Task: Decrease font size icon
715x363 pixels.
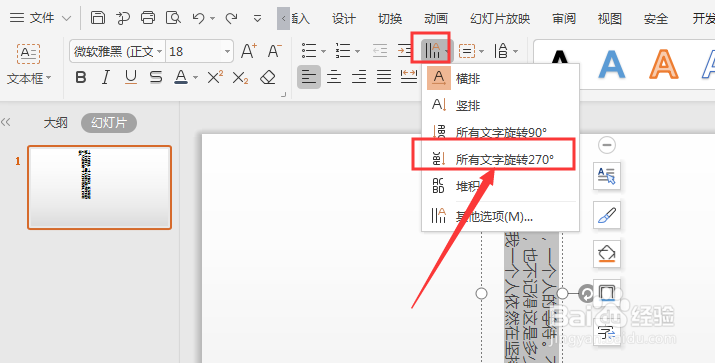Action: (275, 51)
